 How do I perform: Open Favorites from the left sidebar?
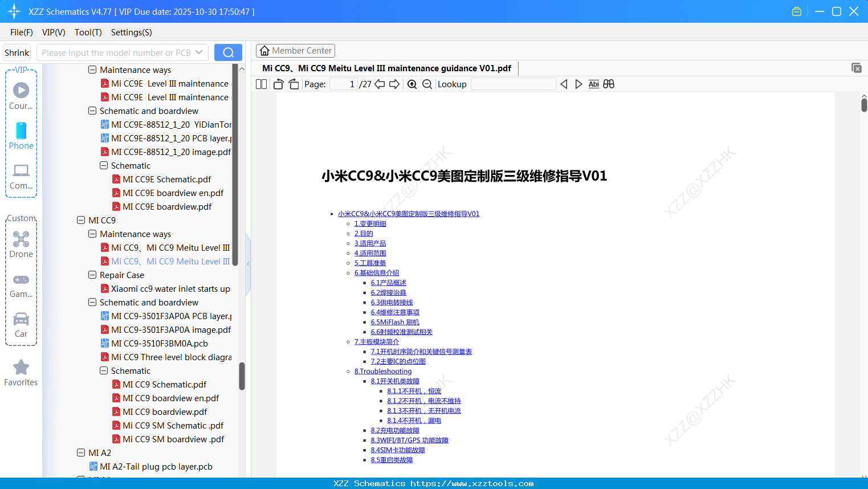tap(21, 372)
